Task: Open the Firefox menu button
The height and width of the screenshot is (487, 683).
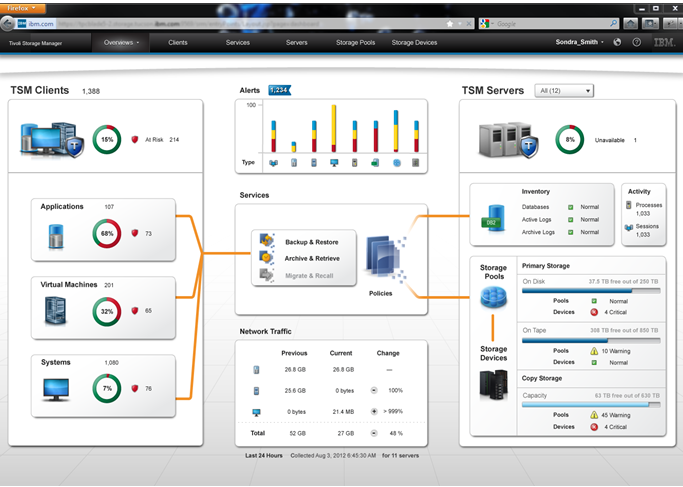Action: [x=23, y=8]
